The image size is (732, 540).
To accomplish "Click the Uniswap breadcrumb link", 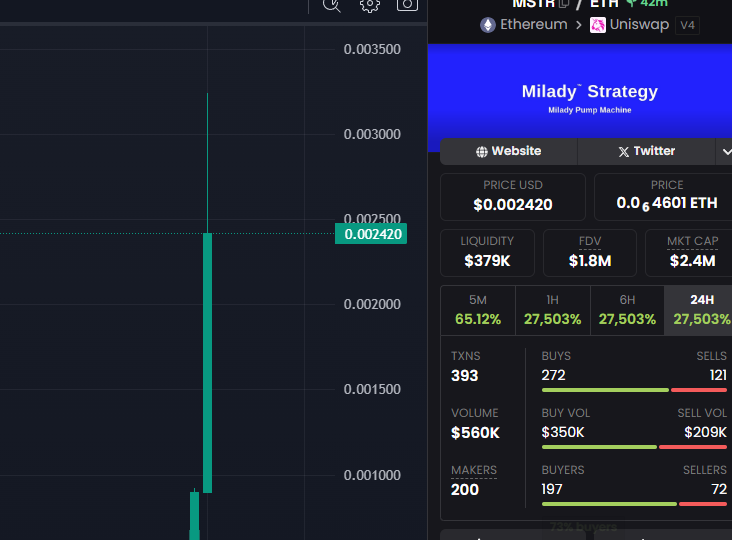I will pos(639,24).
